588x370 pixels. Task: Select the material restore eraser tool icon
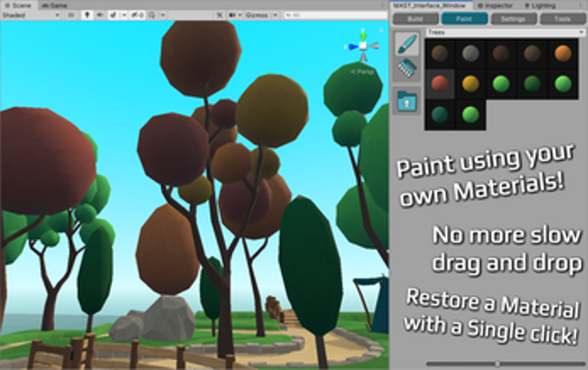407,68
